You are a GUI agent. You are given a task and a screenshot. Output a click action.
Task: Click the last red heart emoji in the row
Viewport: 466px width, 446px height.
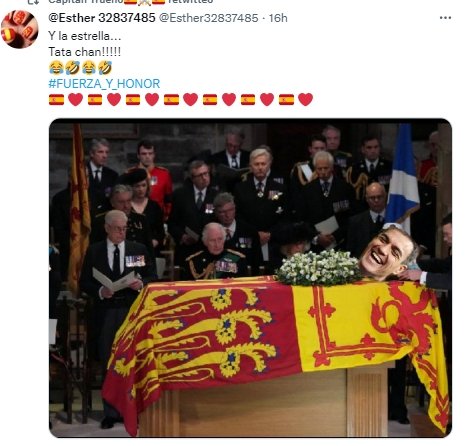(x=305, y=99)
